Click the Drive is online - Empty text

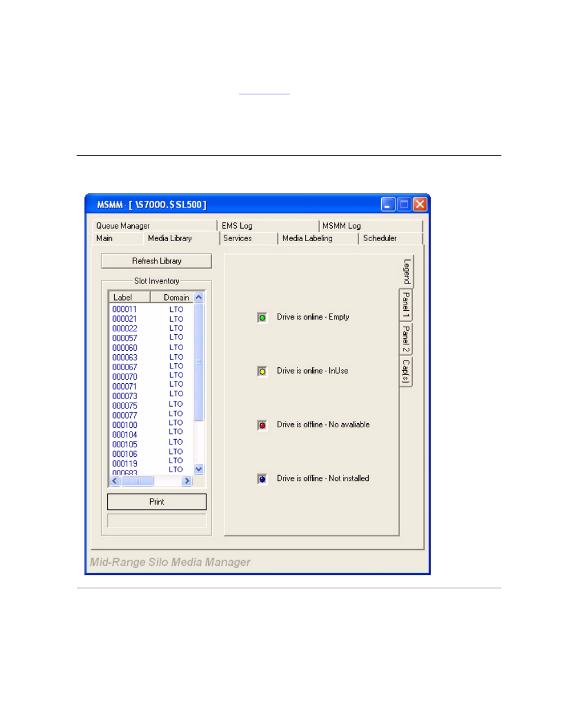(x=313, y=317)
